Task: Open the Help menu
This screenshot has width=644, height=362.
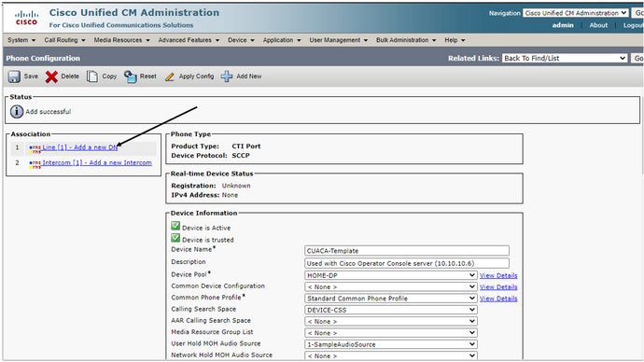Action: (455, 40)
